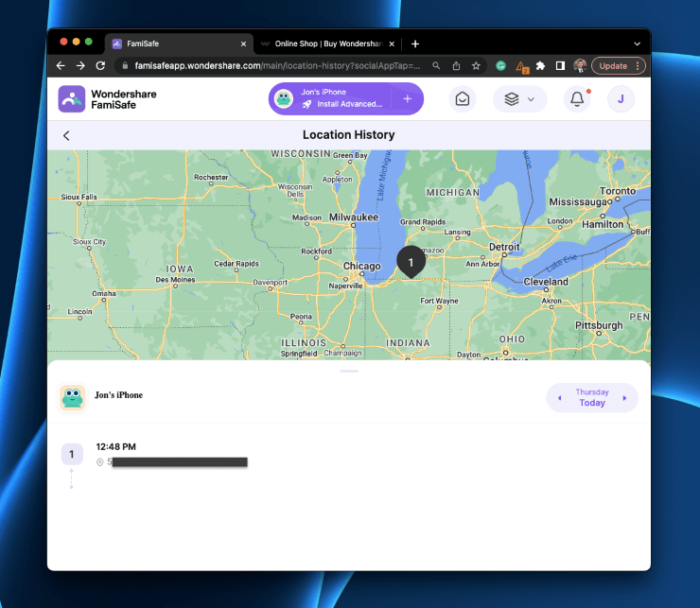The height and width of the screenshot is (608, 700).
Task: Click Milwaukee label on the map
Action: pyautogui.click(x=354, y=217)
